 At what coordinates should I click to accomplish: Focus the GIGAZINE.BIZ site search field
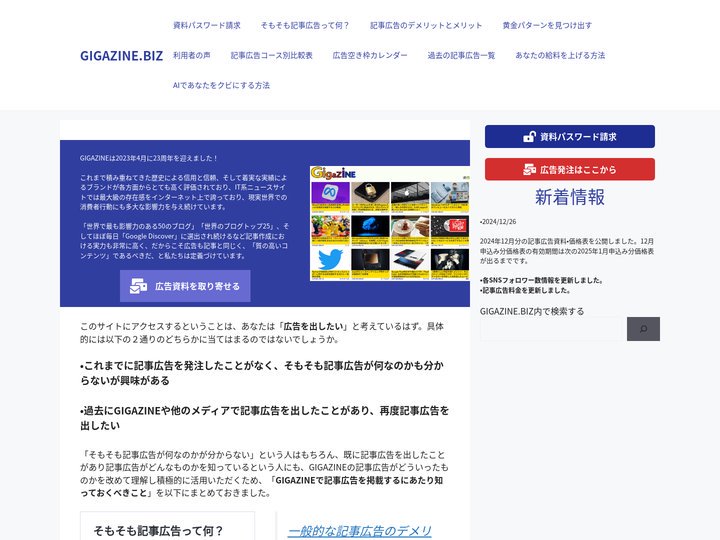click(553, 329)
